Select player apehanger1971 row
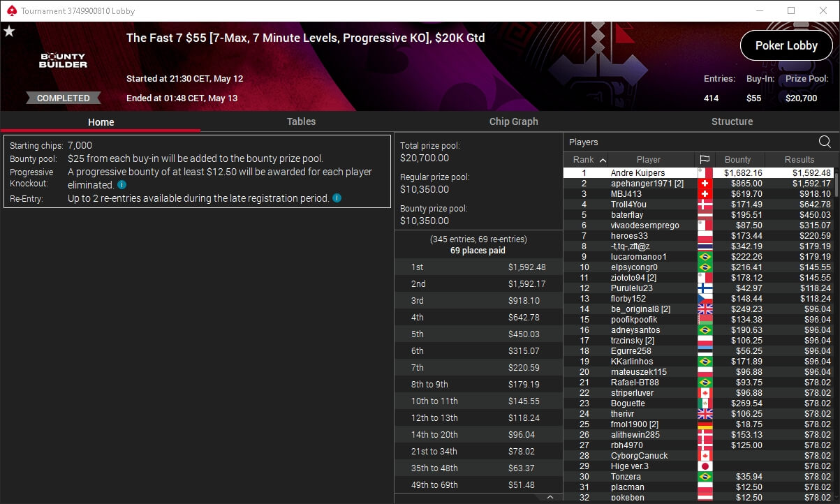 [698, 184]
